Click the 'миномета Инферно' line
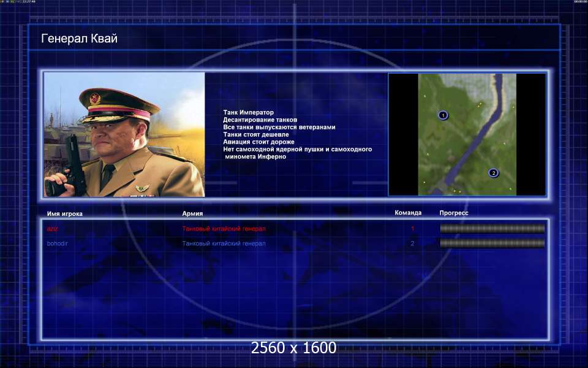 pyautogui.click(x=255, y=156)
